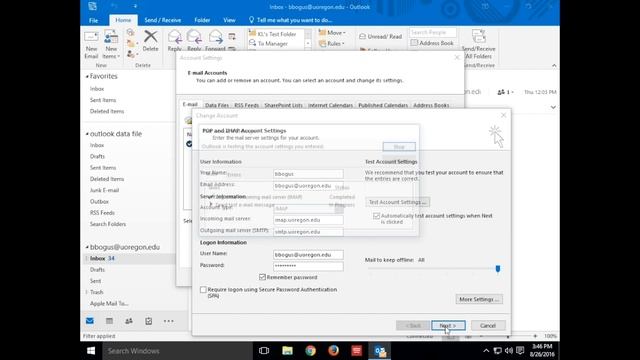Click the Reply icon in the ribbon

(175, 40)
